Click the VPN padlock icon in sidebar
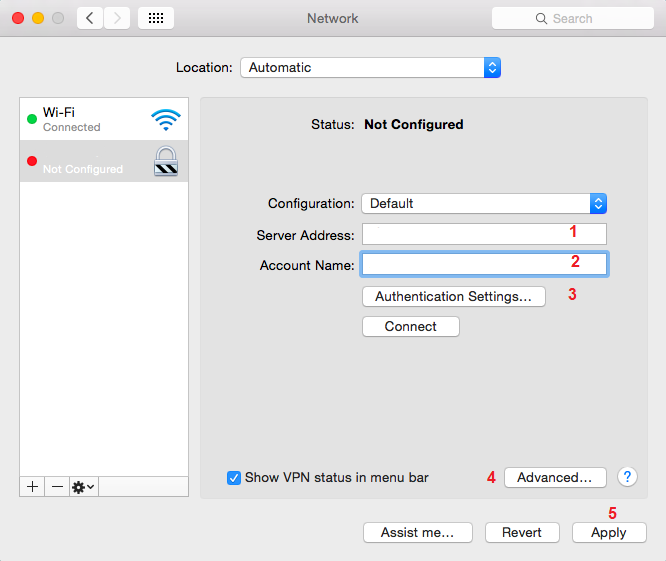Viewport: 666px width, 561px height. pyautogui.click(x=166, y=162)
